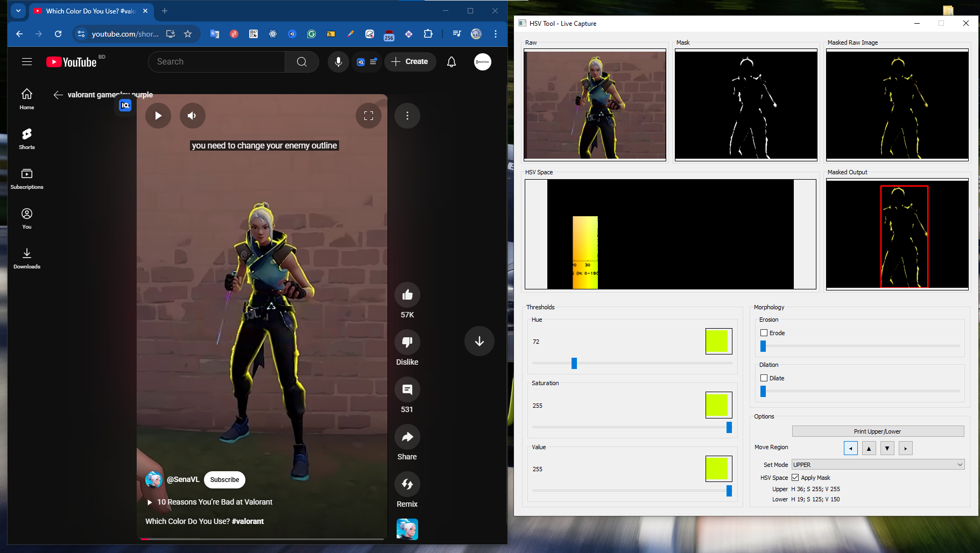Click the YouTube logo

click(x=72, y=62)
